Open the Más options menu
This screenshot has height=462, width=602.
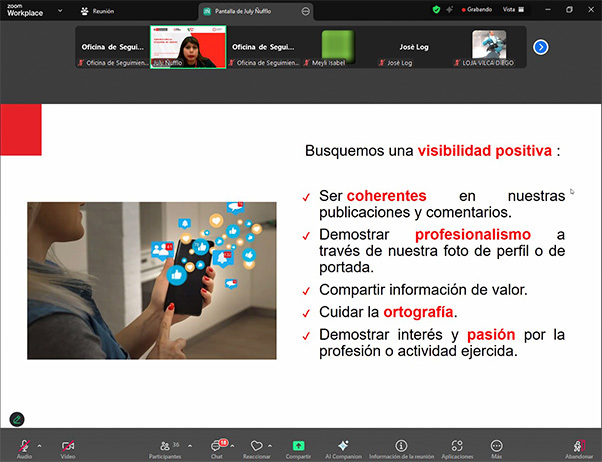point(496,449)
